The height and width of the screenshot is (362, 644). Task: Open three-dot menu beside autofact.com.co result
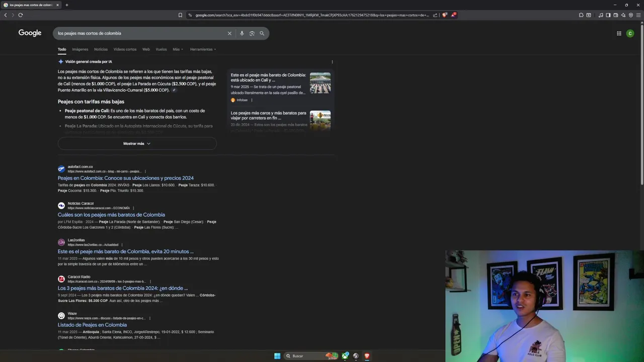coord(146,171)
